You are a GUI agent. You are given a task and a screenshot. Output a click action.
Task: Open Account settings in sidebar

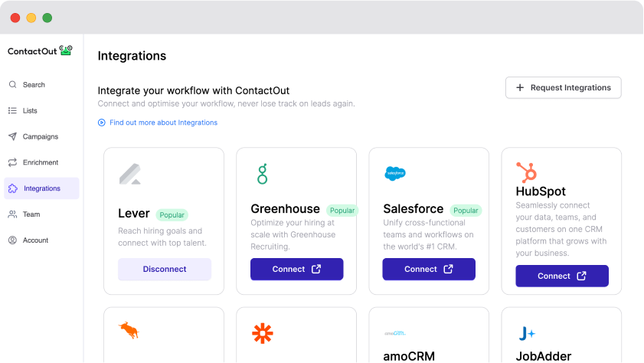[x=35, y=240]
